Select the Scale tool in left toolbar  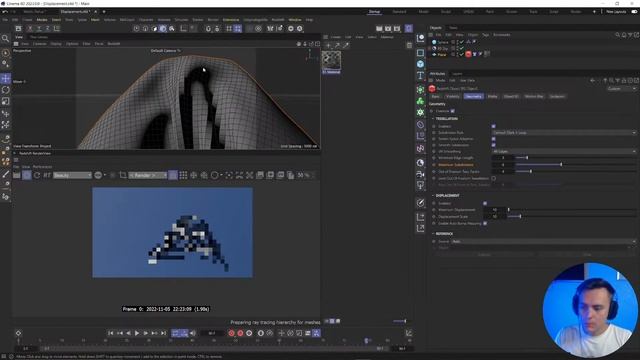pyautogui.click(x=6, y=101)
